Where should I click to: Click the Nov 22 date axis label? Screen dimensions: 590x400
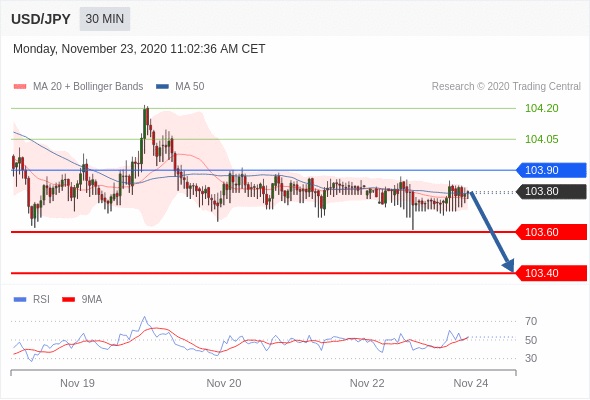[367, 383]
